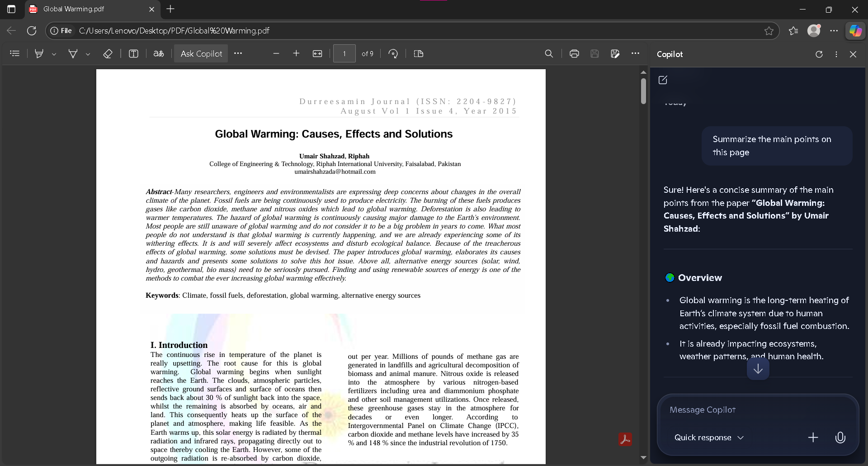The image size is (868, 466).
Task: View file site information icon
Action: pos(61,31)
